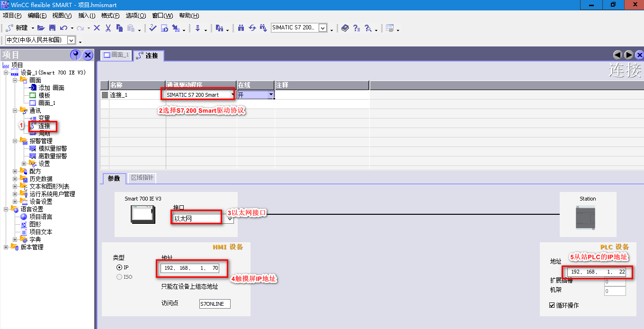
Task: Go to next tab with right arrow
Action: [x=629, y=55]
